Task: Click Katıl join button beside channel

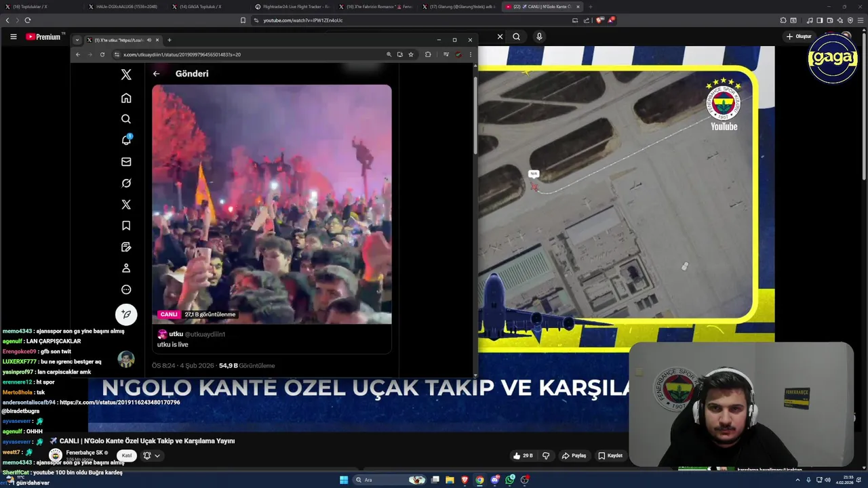Action: (126, 455)
